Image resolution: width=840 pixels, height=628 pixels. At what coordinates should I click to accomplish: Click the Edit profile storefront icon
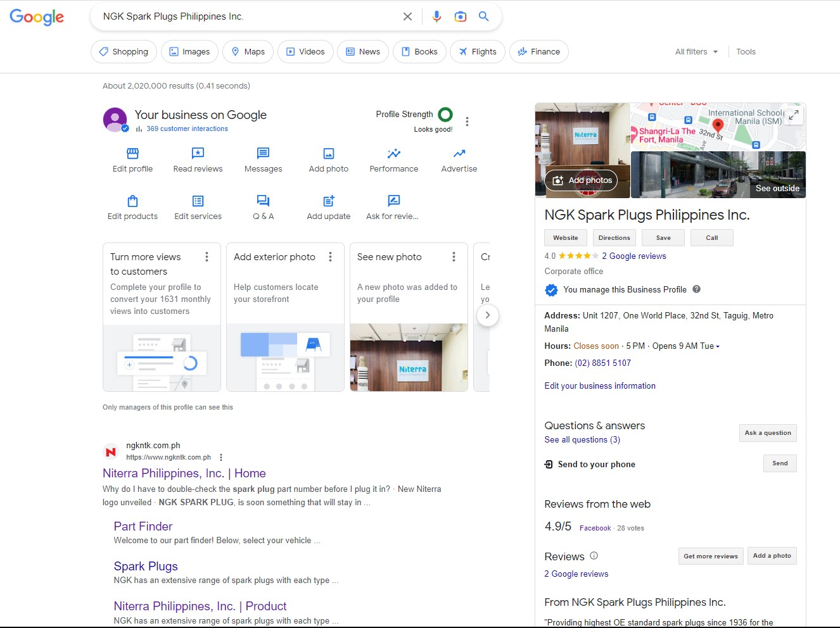tap(132, 153)
